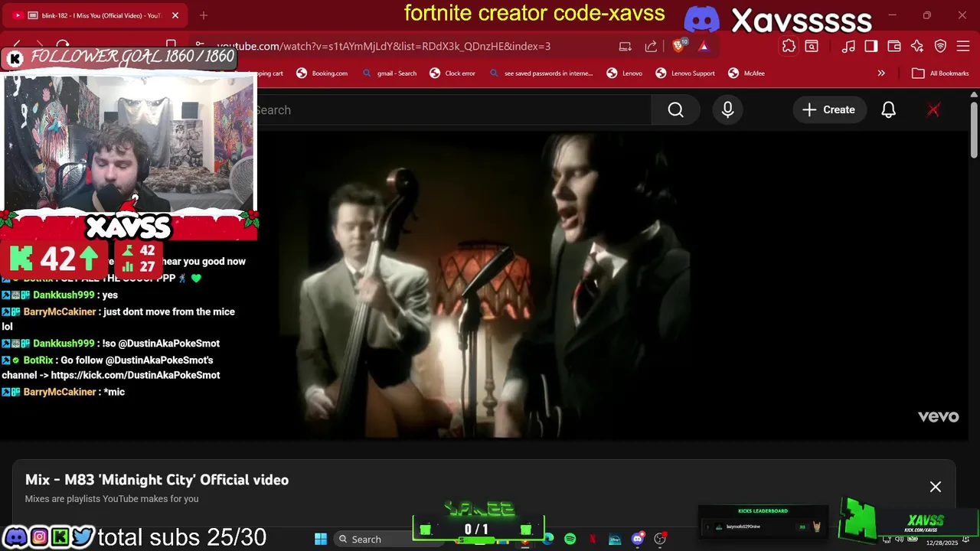Image resolution: width=980 pixels, height=551 pixels.
Task: Open the see saved passwords bookmark
Action: pos(541,73)
